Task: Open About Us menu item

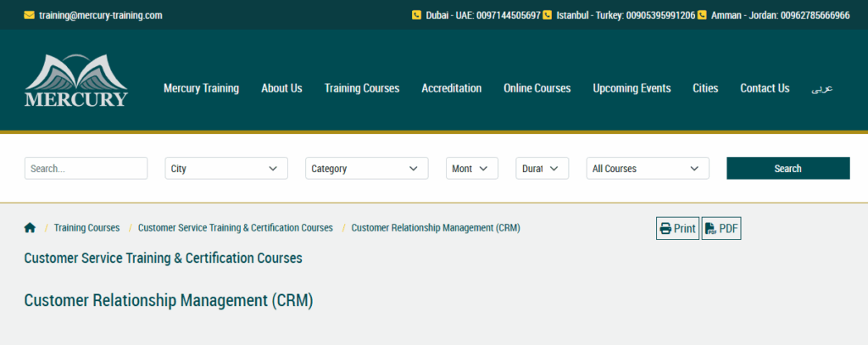Action: [281, 88]
